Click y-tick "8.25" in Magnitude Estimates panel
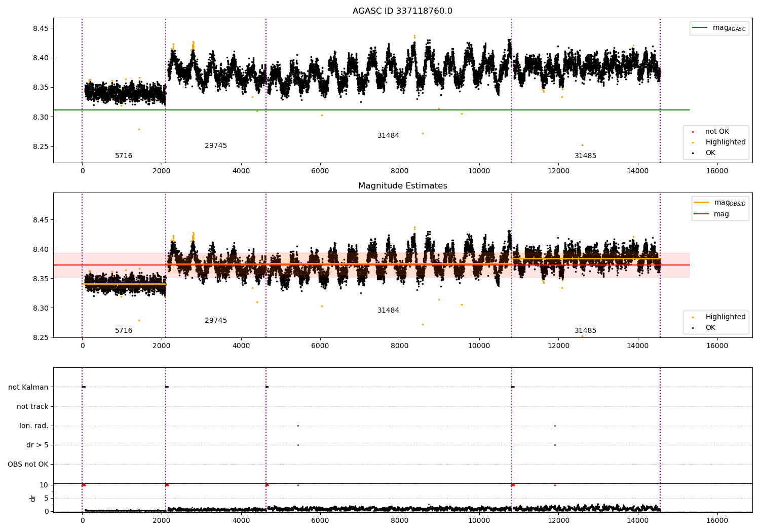The image size is (760, 532). point(41,337)
